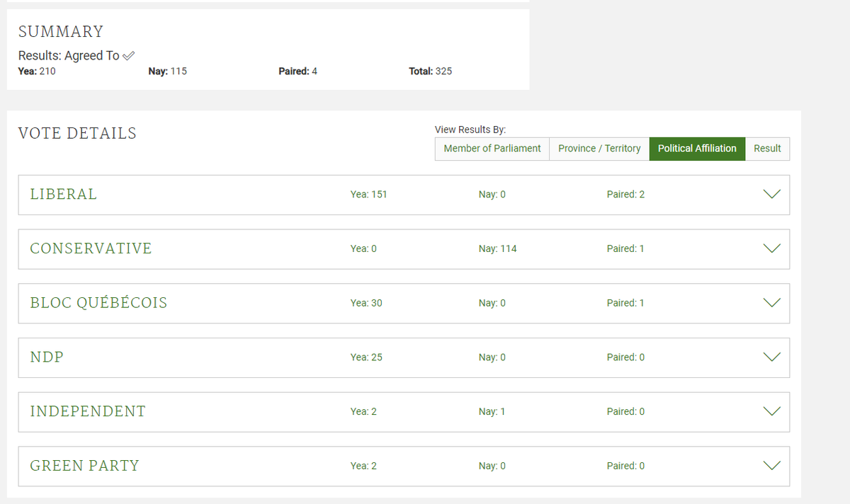Select the summary 'Total: 325' text
The width and height of the screenshot is (850, 504).
431,71
